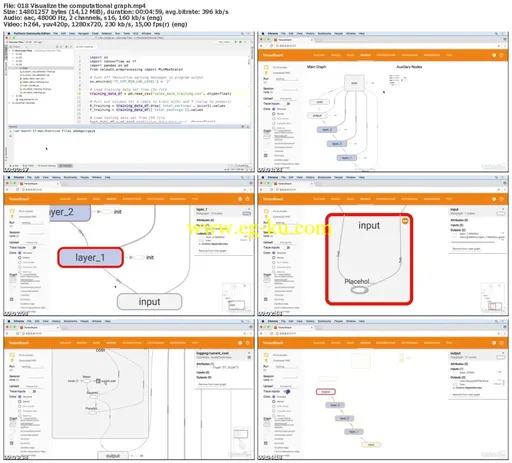
Task: Click Fit to screen icon in Main Graph frame
Action: point(266,67)
